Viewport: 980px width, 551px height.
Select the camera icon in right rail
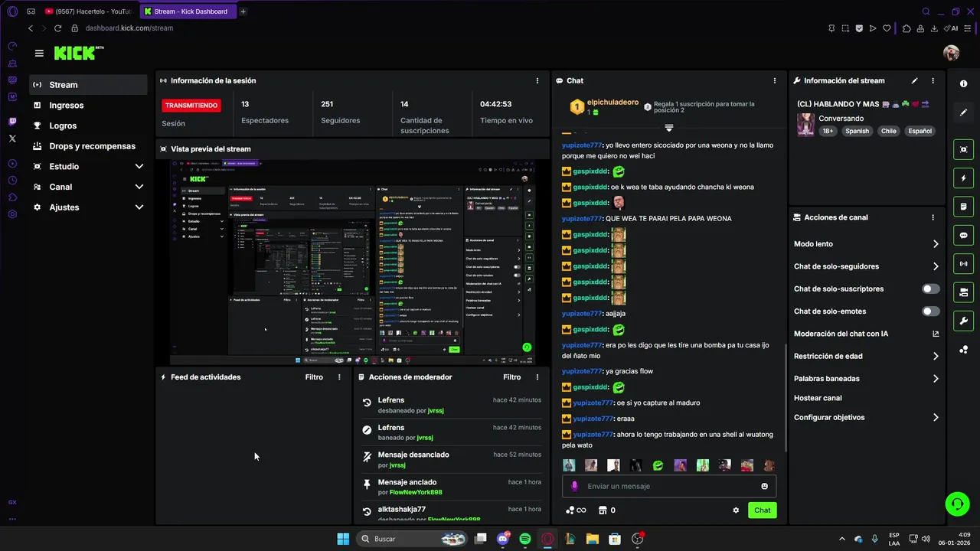click(963, 292)
